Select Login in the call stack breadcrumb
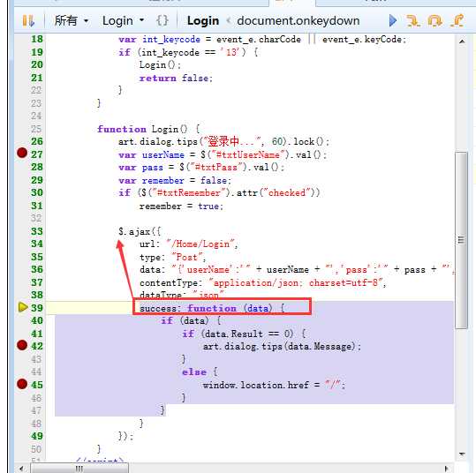Viewport: 476px width, 473px height. (x=203, y=20)
